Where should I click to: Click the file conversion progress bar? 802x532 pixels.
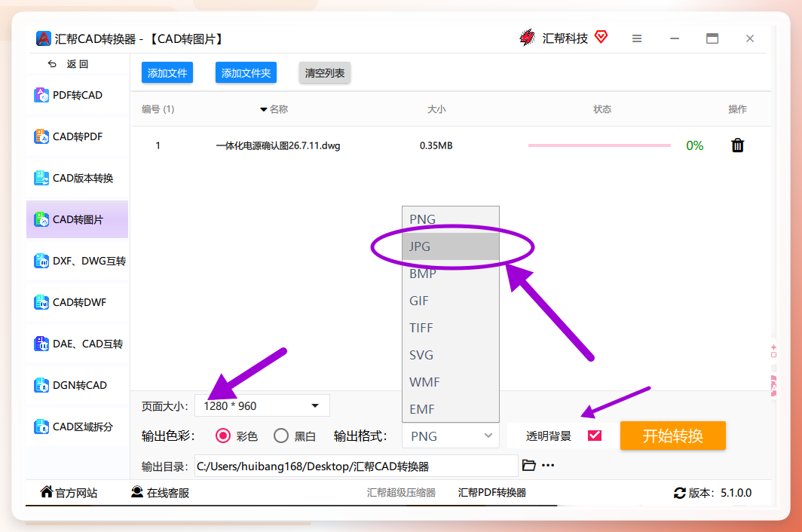pos(599,145)
